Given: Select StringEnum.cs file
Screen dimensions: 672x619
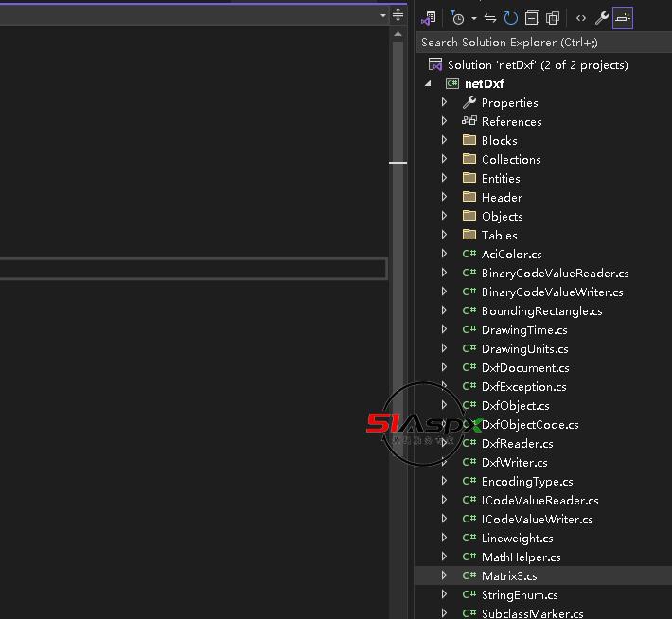Looking at the screenshot, I should 520,595.
